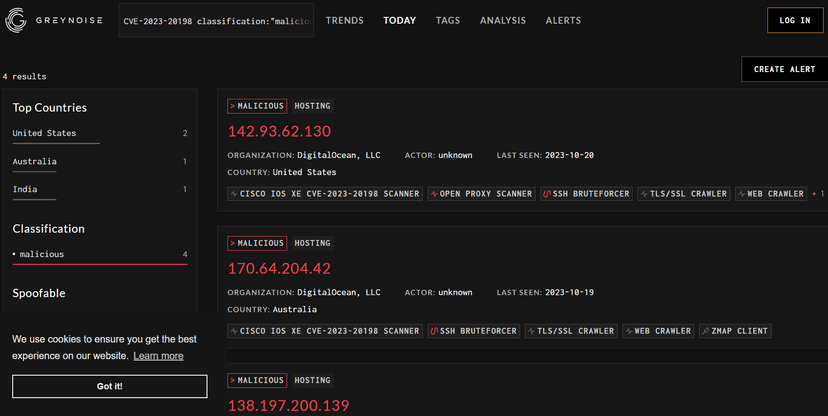Click the ZMap Client tag
828x416 pixels.
pyautogui.click(x=735, y=331)
